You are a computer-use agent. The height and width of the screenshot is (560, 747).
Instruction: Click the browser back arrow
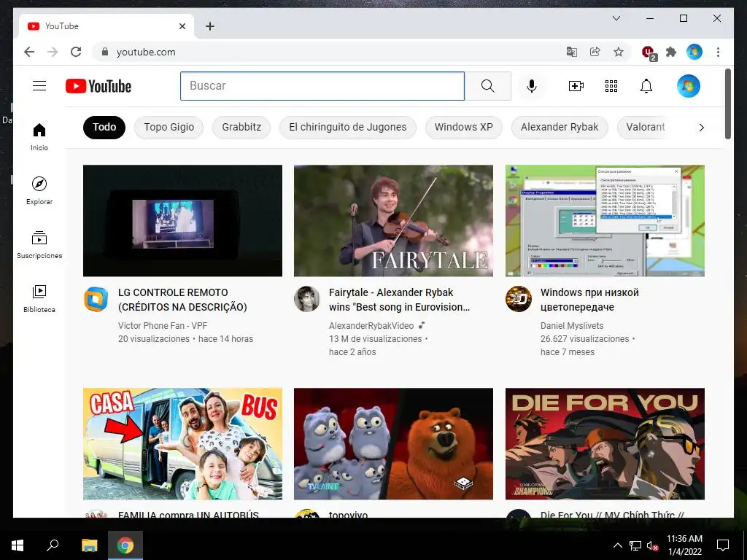pos(29,52)
